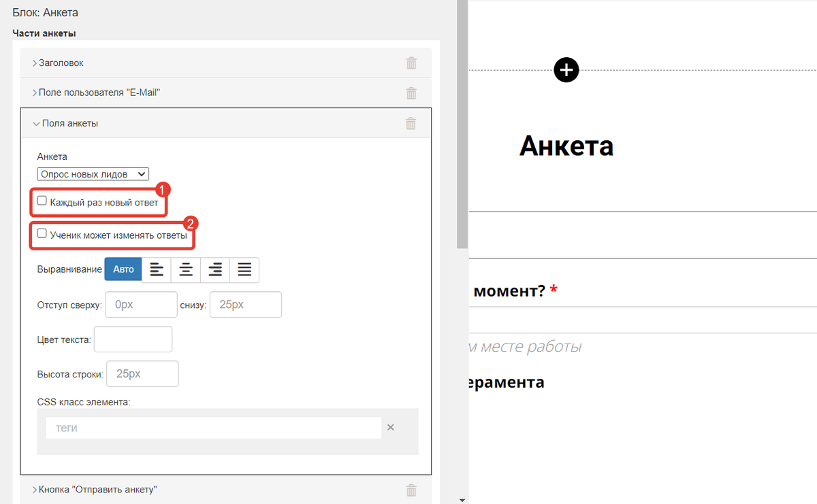Open the Цвет текста color field
Screen dimensions: 817x504
point(133,339)
